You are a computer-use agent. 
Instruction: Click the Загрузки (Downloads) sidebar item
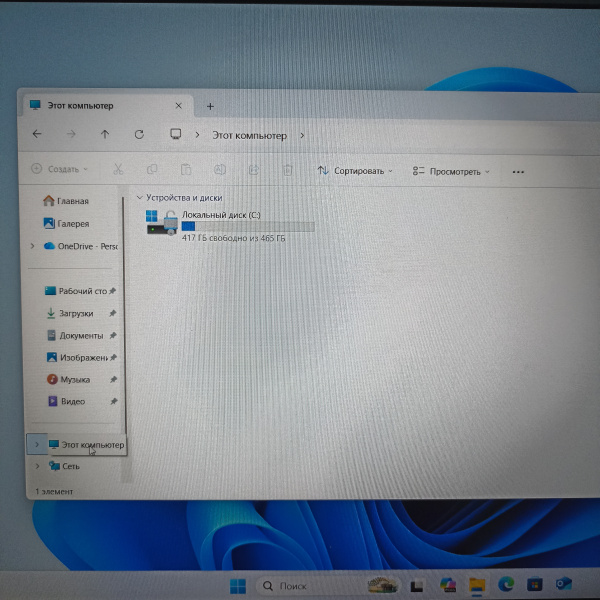pyautogui.click(x=75, y=313)
